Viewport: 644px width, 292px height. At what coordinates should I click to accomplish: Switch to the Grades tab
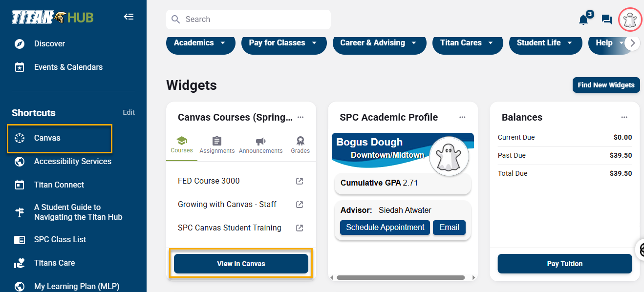click(x=300, y=145)
